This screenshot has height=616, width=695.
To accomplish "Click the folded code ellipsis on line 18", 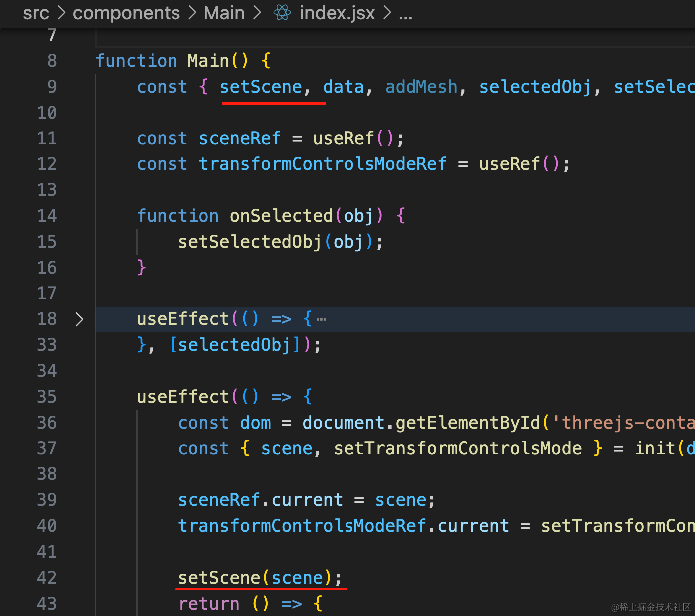I will click(x=321, y=319).
